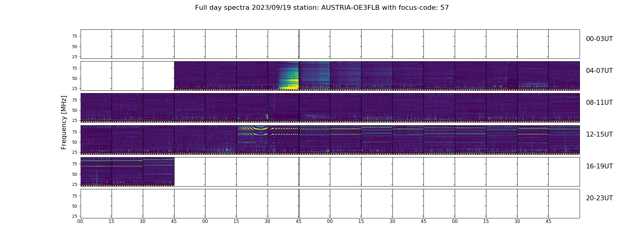Click the 25 tick label of the 04-07UT row

[75, 89]
